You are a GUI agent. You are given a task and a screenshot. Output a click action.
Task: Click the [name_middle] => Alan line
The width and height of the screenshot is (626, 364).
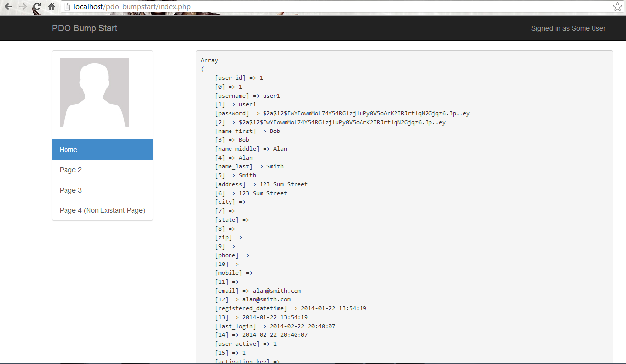point(251,149)
